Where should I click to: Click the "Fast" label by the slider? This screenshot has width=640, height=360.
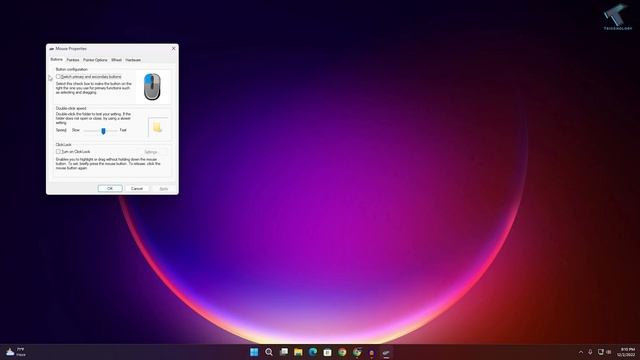click(123, 130)
